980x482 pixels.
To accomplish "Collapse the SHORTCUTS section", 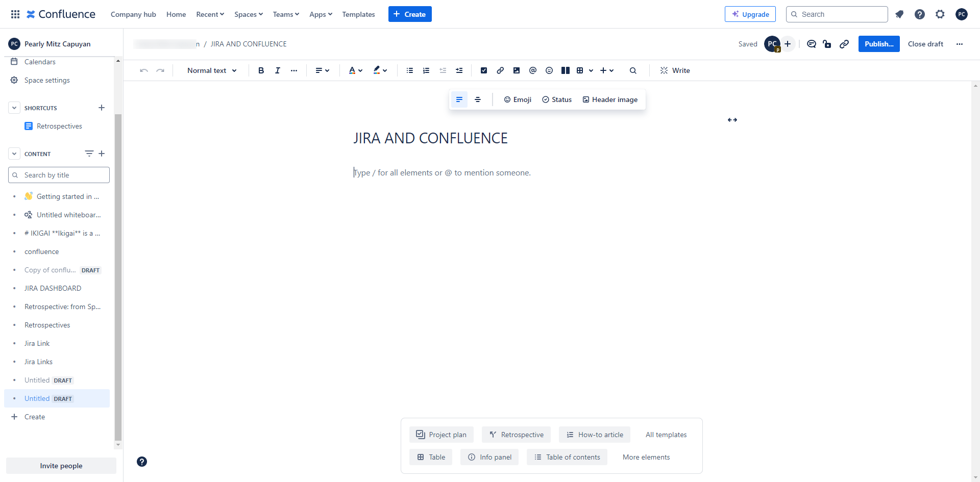I will tap(14, 108).
